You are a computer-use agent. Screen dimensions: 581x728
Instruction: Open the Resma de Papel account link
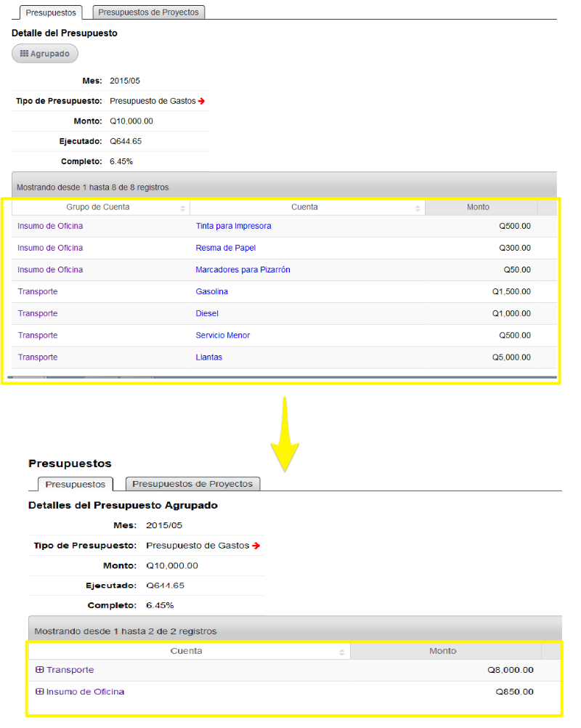coord(225,248)
